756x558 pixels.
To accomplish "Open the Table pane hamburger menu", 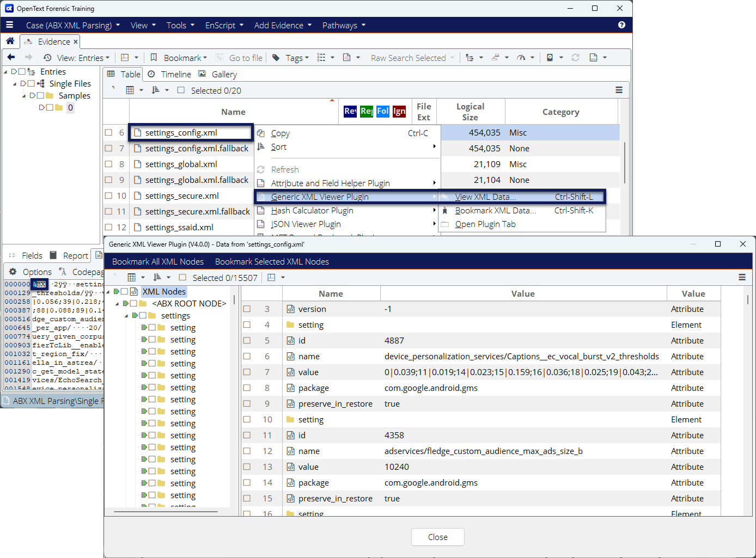I will coord(619,90).
